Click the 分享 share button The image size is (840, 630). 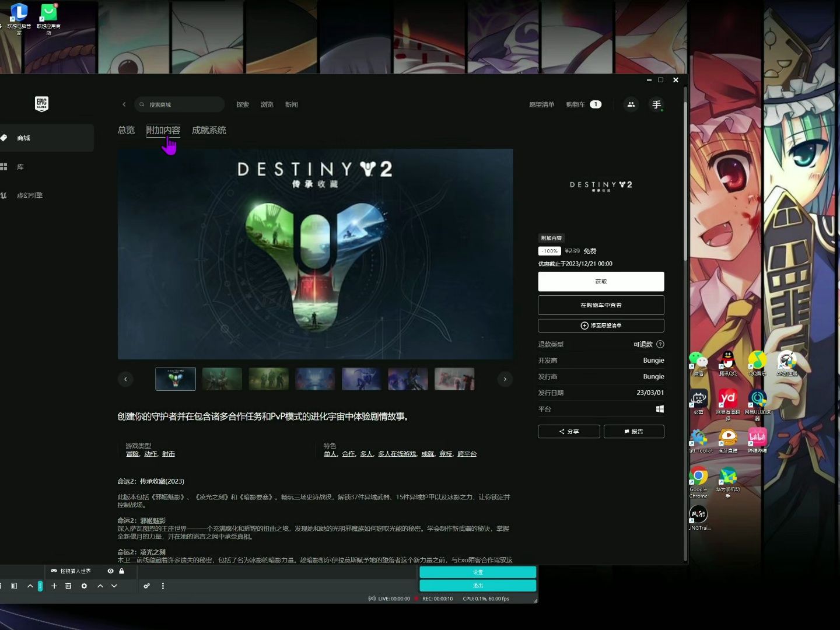coord(569,432)
